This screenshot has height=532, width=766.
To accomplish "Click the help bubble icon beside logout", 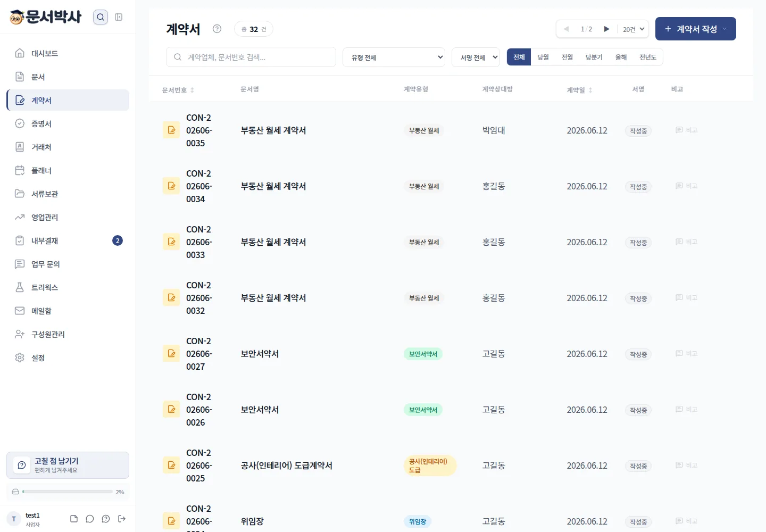I will coord(106,519).
